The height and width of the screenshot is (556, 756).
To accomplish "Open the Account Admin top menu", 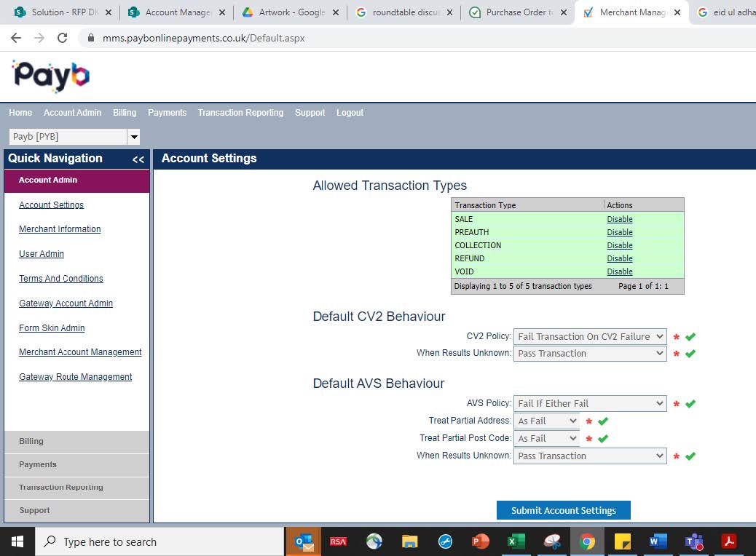I will 72,113.
